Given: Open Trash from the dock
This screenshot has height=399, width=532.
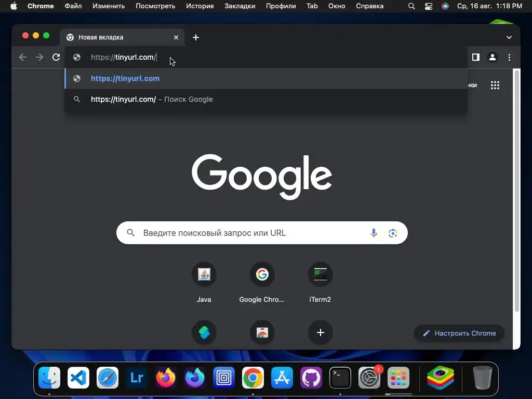Looking at the screenshot, I should 483,378.
